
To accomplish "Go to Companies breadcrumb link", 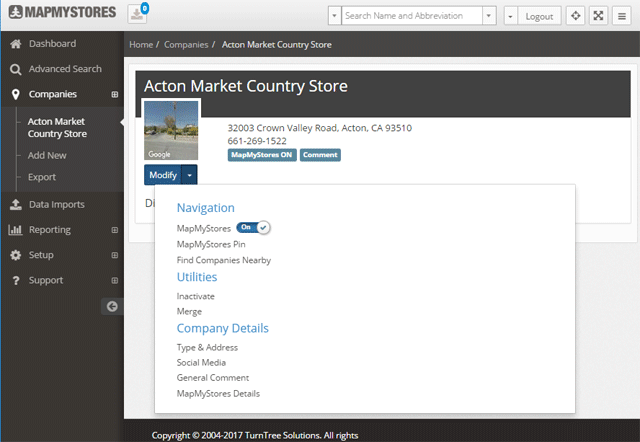I will pyautogui.click(x=187, y=45).
